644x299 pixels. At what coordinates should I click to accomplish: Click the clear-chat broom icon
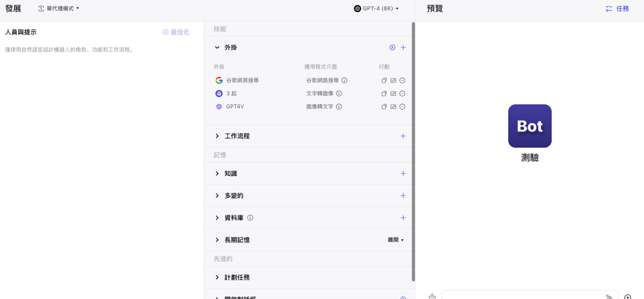pos(432,297)
